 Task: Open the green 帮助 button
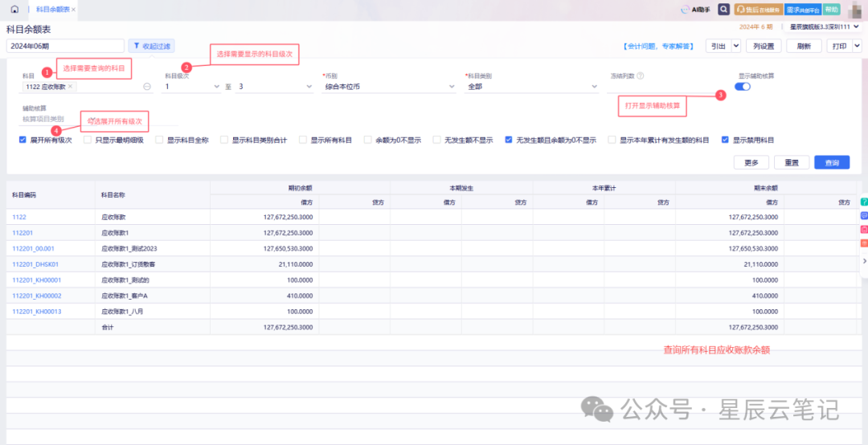click(831, 10)
